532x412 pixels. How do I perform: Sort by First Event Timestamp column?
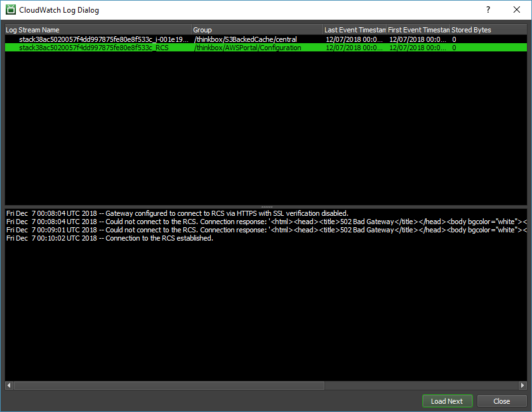(x=418, y=30)
